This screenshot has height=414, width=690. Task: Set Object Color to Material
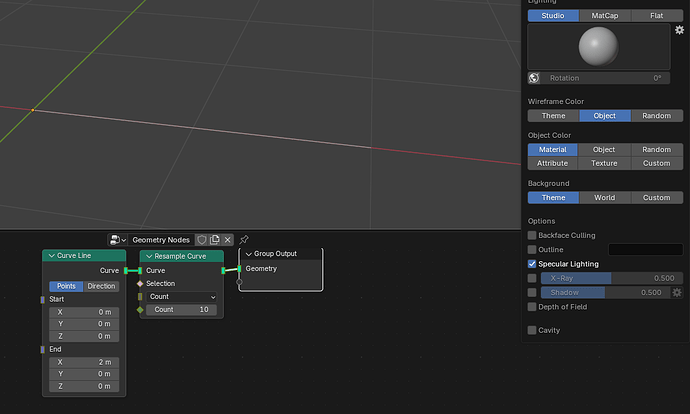(x=553, y=150)
